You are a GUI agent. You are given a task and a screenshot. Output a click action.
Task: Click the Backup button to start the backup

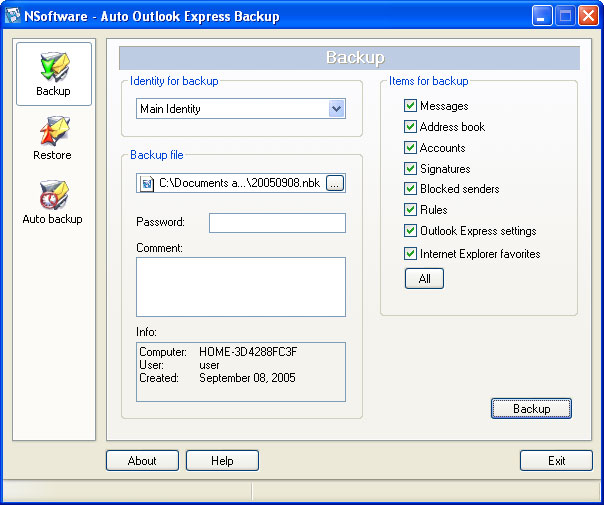(x=531, y=408)
